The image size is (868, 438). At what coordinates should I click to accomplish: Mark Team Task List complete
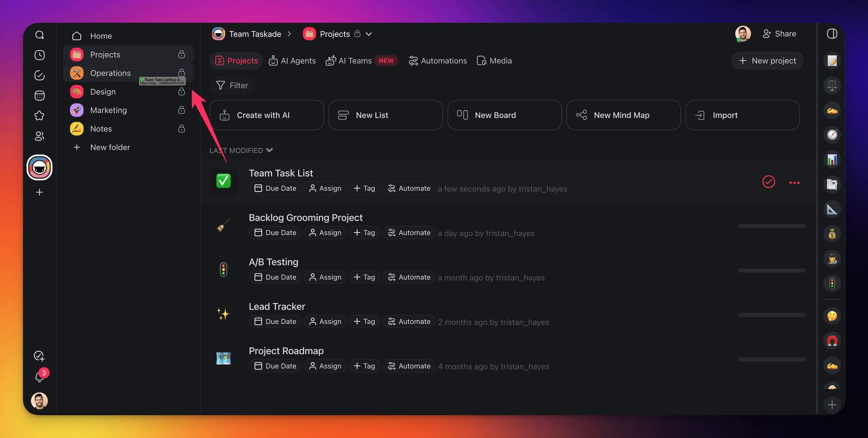click(x=768, y=182)
